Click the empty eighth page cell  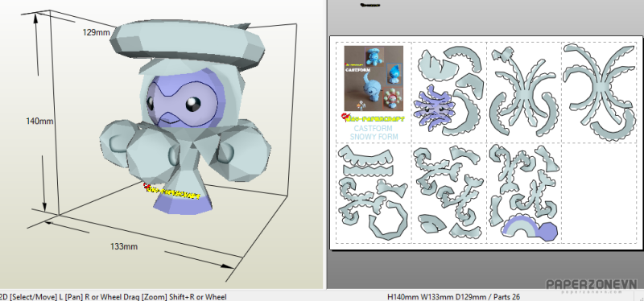pos(599,192)
